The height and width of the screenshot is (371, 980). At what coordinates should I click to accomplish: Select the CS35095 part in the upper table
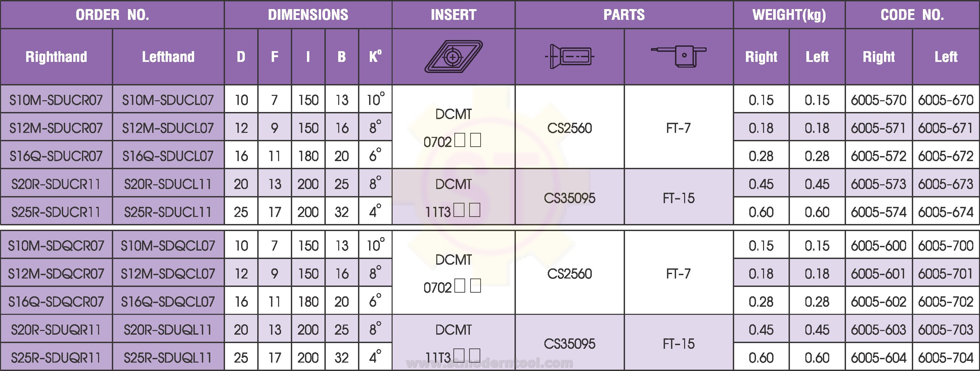[x=570, y=198]
